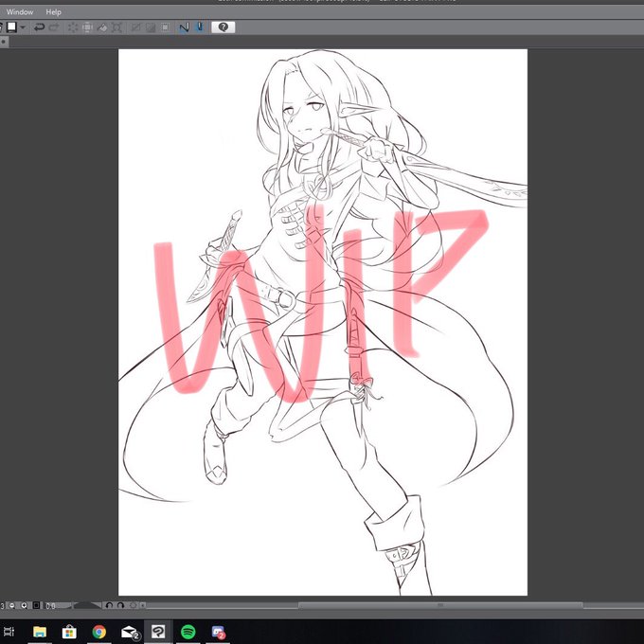The height and width of the screenshot is (644, 644).
Task: Rotate the canvas right with clockwise arrow
Action: 121,605
